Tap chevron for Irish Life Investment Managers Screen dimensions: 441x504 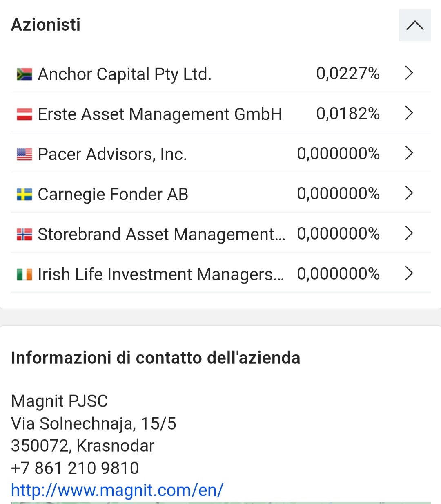point(409,273)
